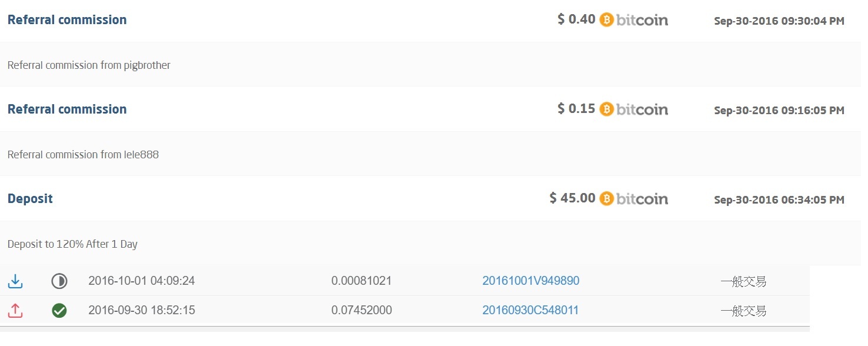The width and height of the screenshot is (868, 346).
Task: Click the amount 0.00081021
Action: pyautogui.click(x=362, y=281)
